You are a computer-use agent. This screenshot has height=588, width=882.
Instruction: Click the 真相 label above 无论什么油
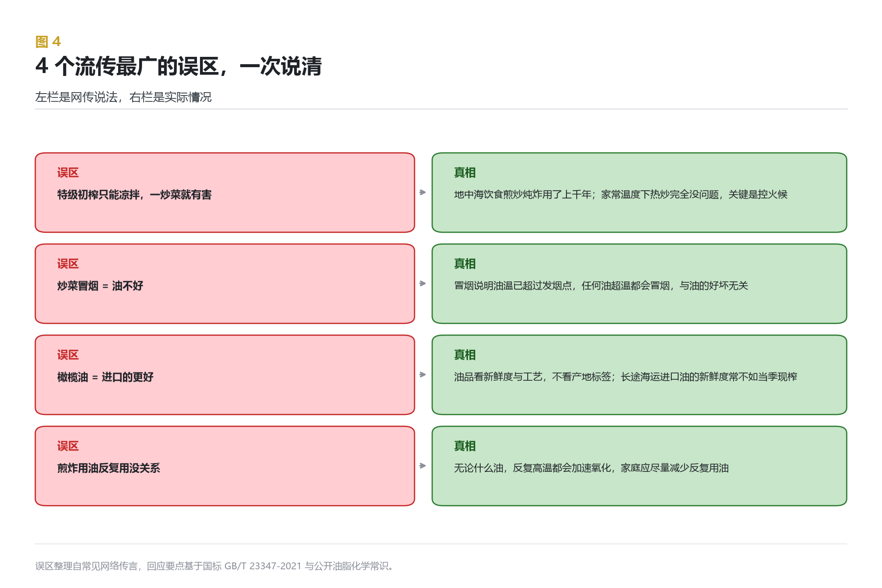[x=465, y=446]
